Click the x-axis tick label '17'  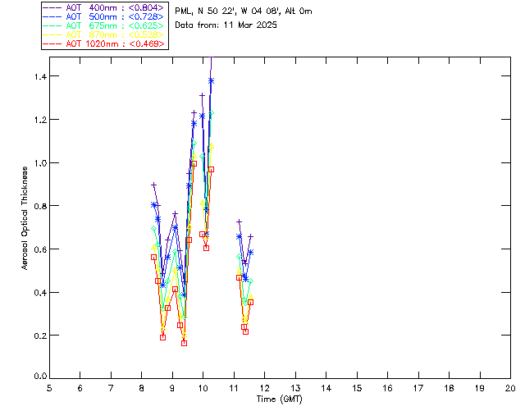point(418,389)
